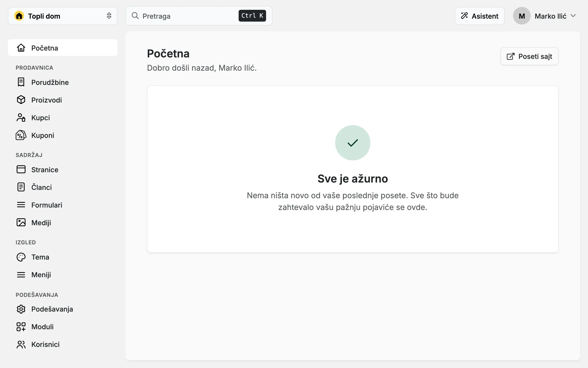Click the window icon beside Stranice
This screenshot has width=588, height=368.
coord(21,169)
